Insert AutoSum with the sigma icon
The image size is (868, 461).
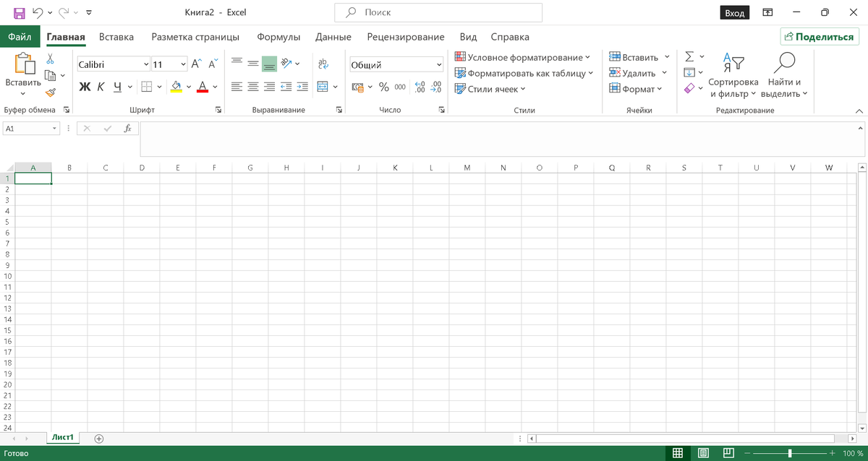tap(689, 56)
